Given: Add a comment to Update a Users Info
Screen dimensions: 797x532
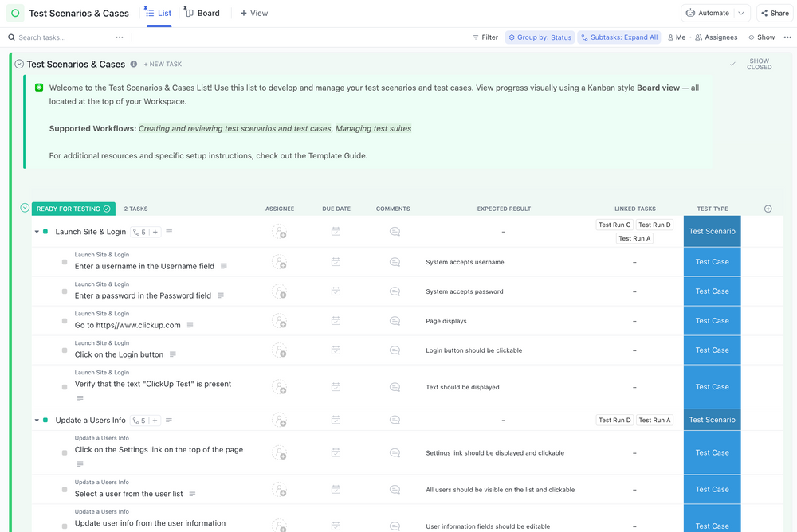Looking at the screenshot, I should pos(394,420).
